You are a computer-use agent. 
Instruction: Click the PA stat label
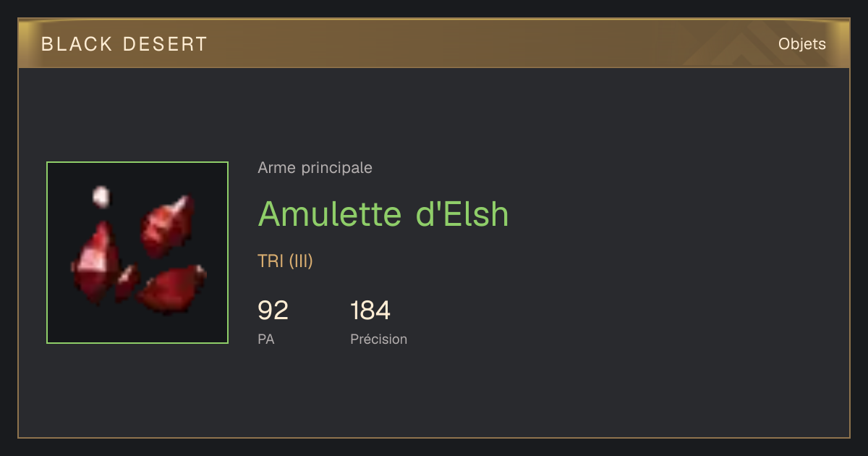(x=265, y=339)
